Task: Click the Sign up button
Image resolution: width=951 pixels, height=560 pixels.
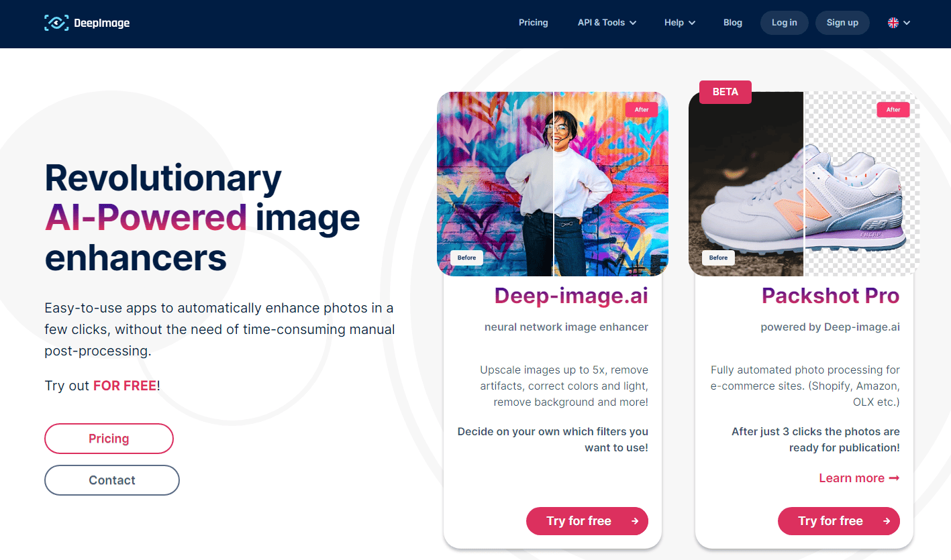Action: (842, 23)
